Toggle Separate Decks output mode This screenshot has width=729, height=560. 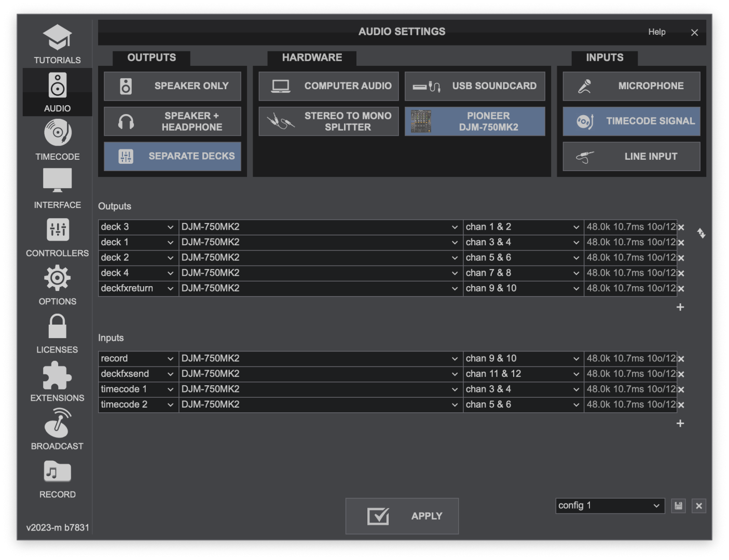pyautogui.click(x=172, y=156)
